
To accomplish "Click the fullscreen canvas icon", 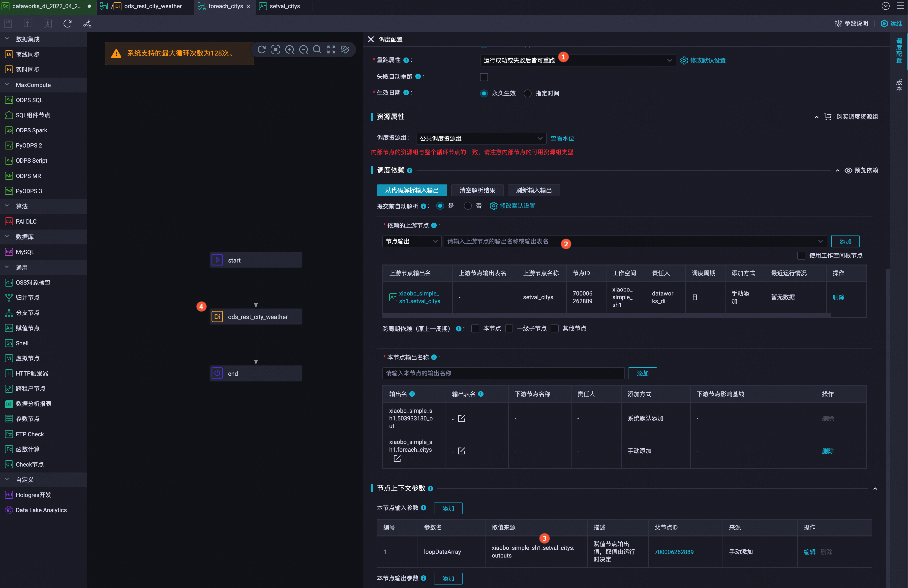I will [x=331, y=50].
